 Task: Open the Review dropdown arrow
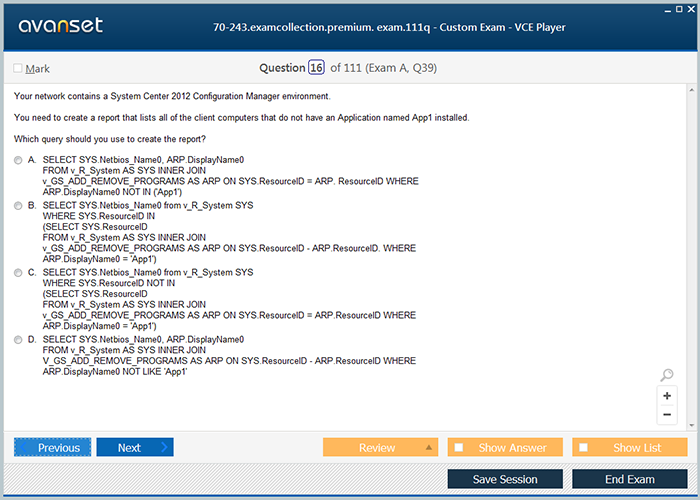pyautogui.click(x=429, y=447)
